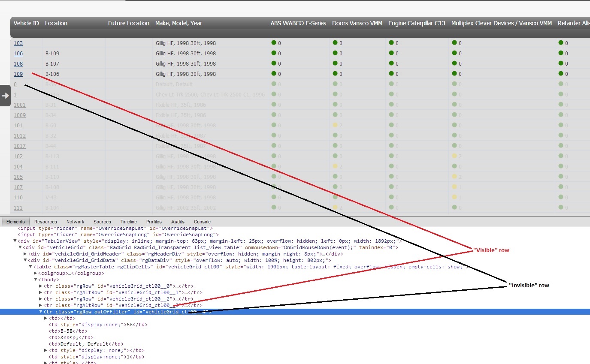Screen dimensions: 590x364
Task: Click the side panel arrow icon
Action: tap(5, 96)
